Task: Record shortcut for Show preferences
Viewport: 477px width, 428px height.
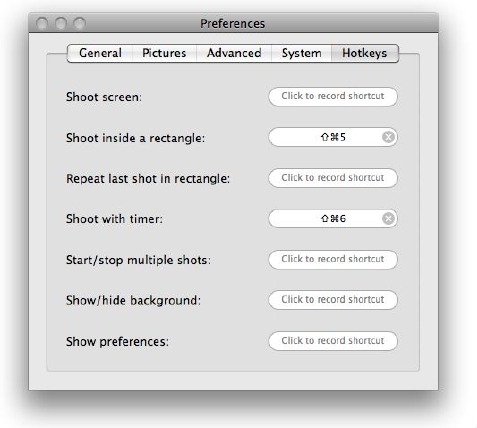Action: click(333, 341)
